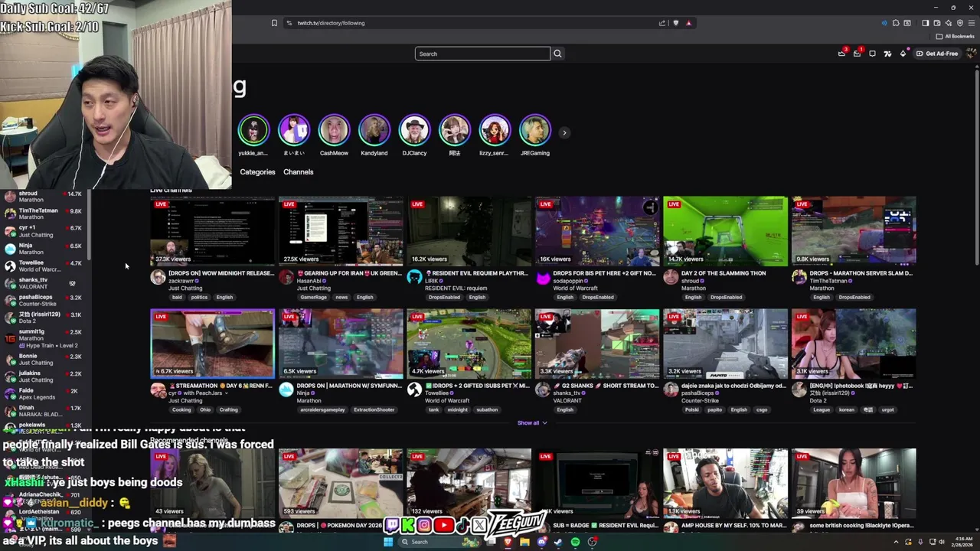Select juliakins in the sidebar list

click(x=43, y=376)
